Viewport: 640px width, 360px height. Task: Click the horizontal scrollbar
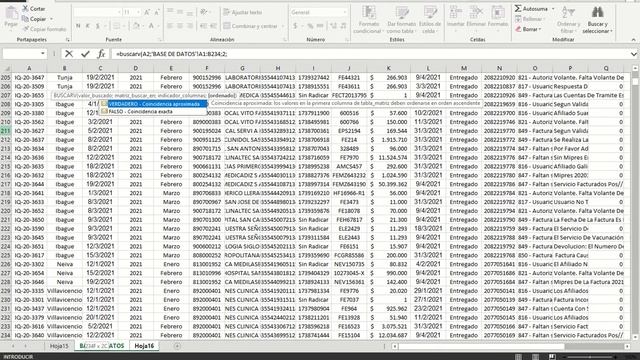coord(482,346)
